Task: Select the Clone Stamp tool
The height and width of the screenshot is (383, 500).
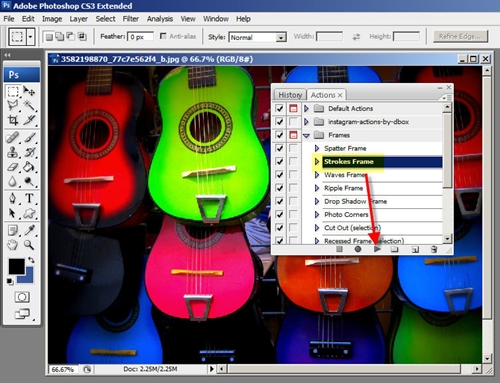Action: [13, 152]
